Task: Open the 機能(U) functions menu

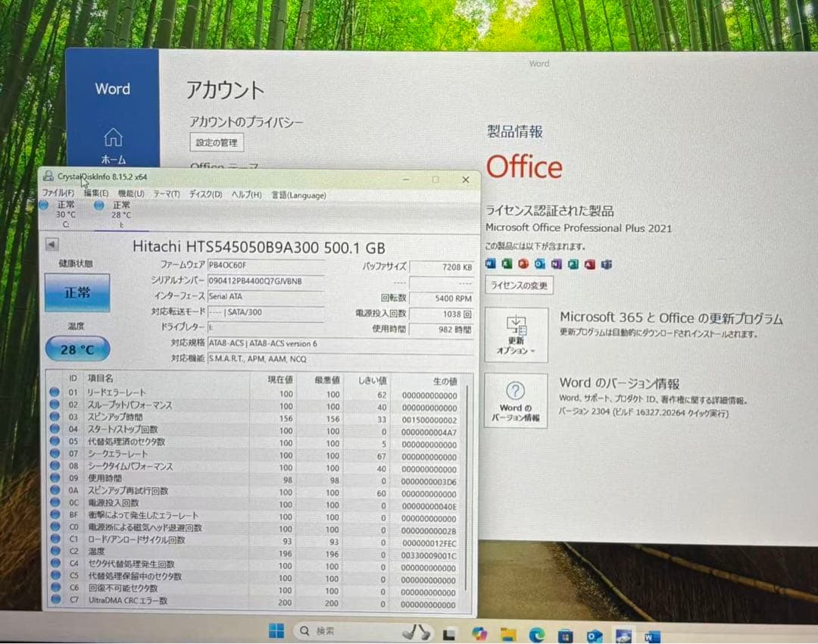Action: pyautogui.click(x=130, y=195)
